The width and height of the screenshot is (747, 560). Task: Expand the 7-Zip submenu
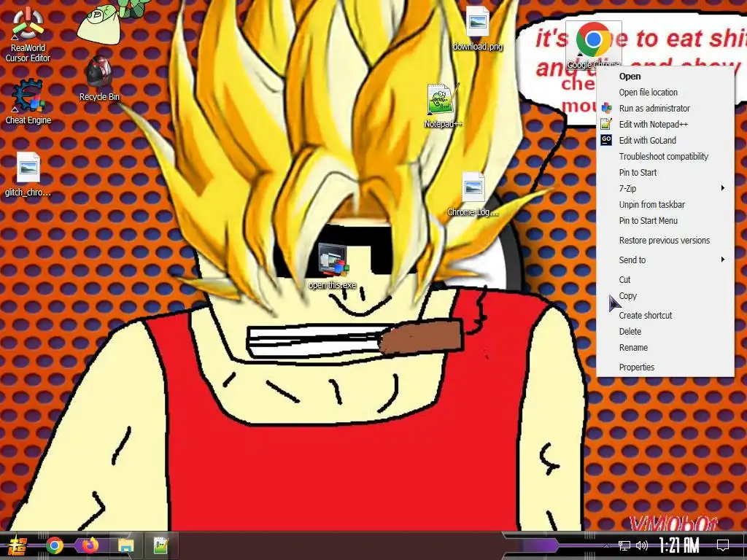(665, 189)
